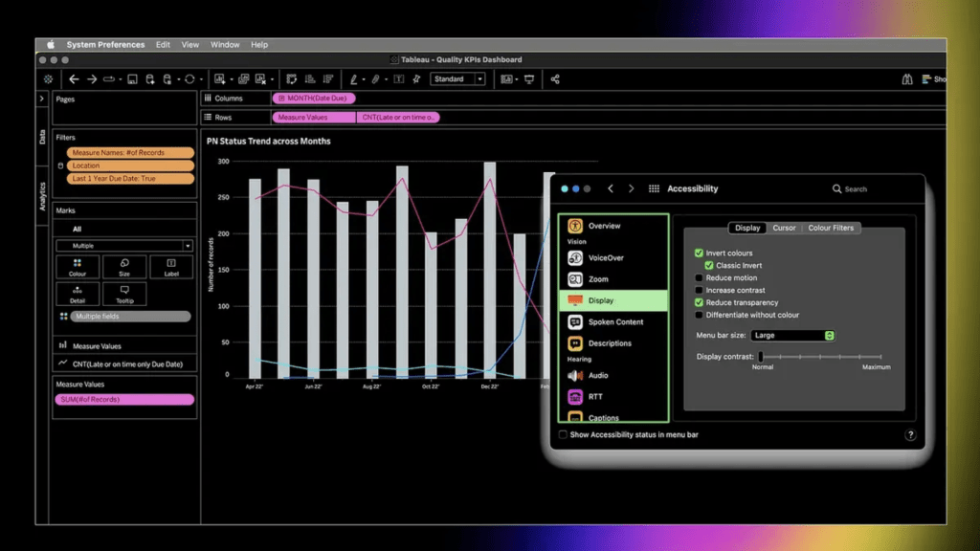Open the System Preferences menu
Screen dimensions: 980x551
click(x=105, y=45)
